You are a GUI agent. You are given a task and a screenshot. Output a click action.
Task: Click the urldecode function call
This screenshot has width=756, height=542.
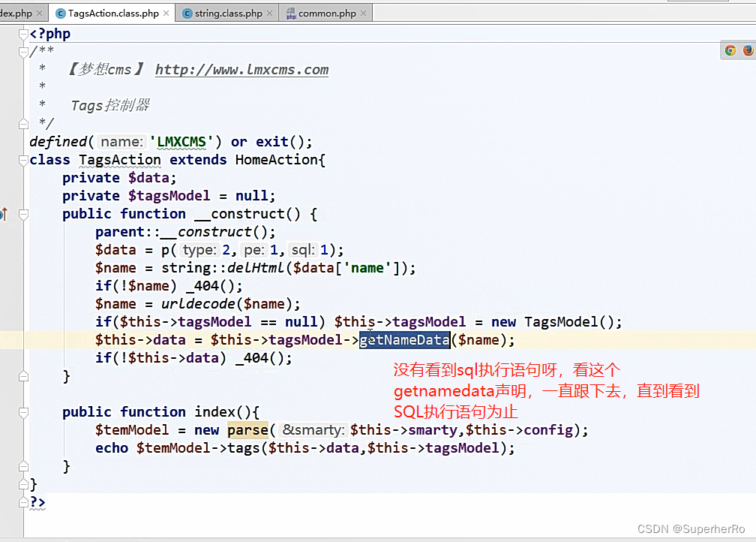pyautogui.click(x=198, y=304)
